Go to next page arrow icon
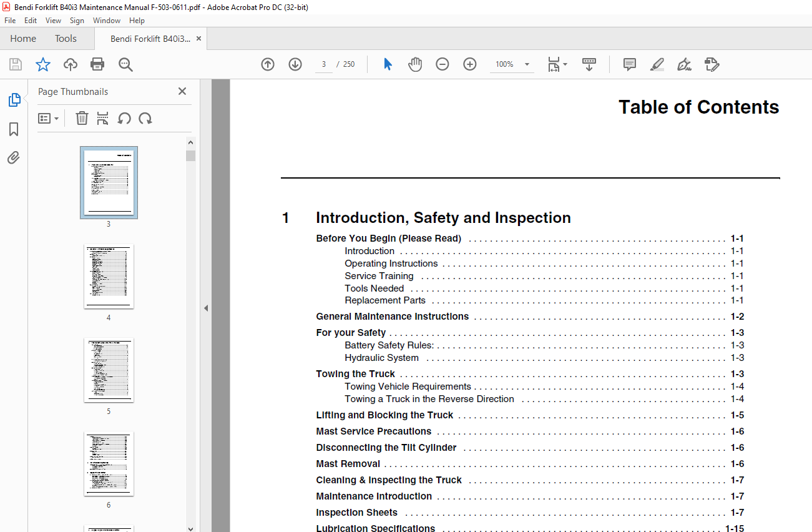 pyautogui.click(x=295, y=64)
